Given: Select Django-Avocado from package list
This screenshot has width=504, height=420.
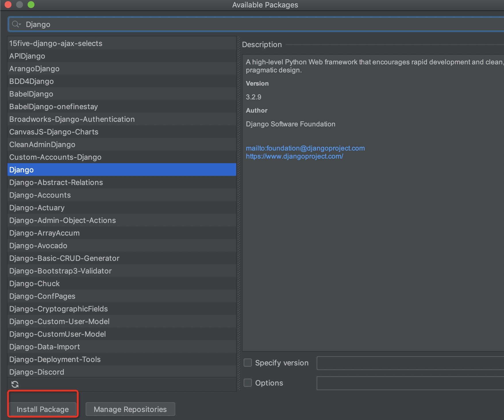Looking at the screenshot, I should (38, 246).
